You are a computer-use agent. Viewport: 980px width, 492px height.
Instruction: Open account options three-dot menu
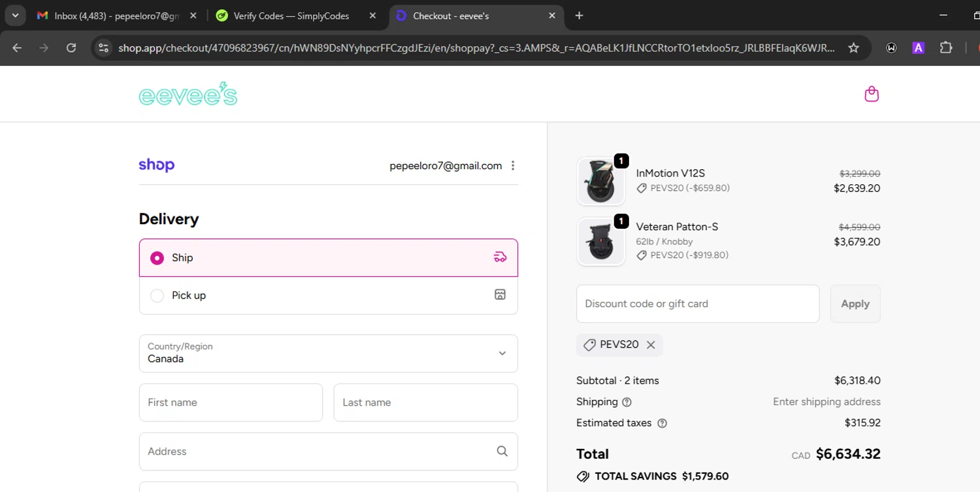(x=513, y=165)
